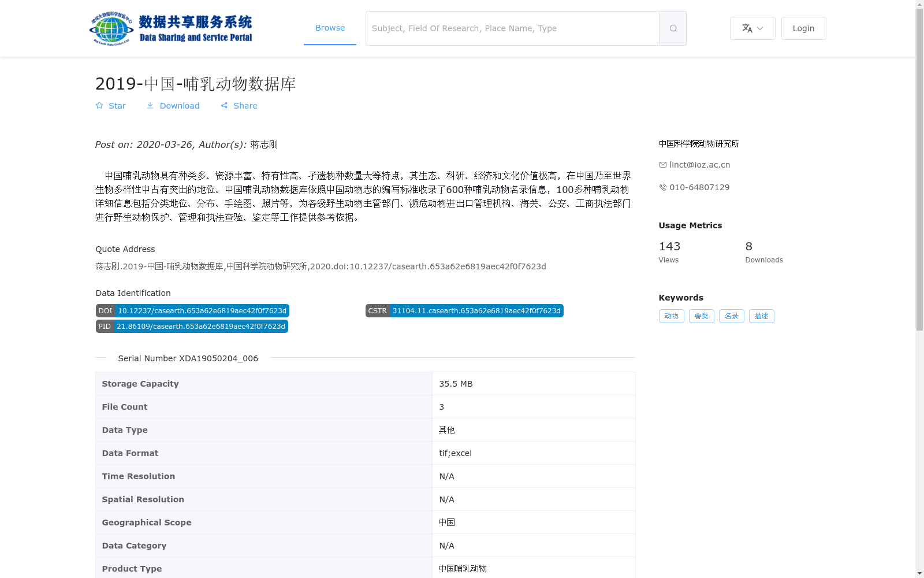924x578 pixels.
Task: Click the Usage Metrics heading
Action: [x=690, y=225]
